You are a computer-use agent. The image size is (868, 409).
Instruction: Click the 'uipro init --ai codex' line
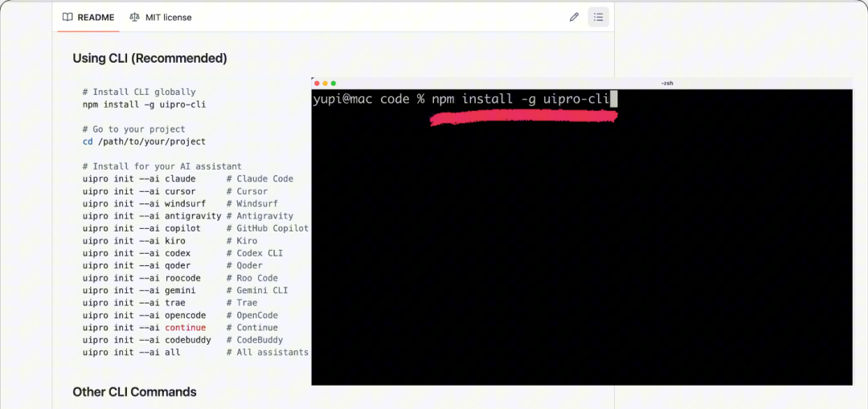point(136,253)
